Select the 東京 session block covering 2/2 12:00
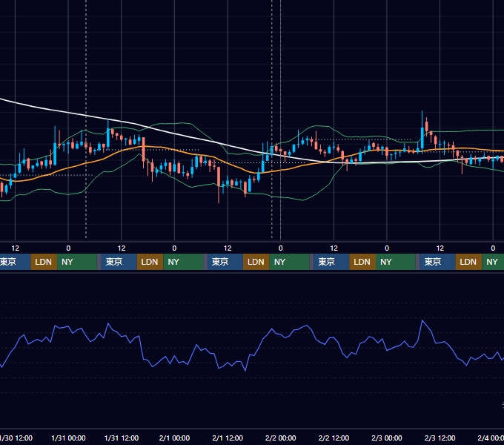This screenshot has height=445, width=504. (331, 262)
